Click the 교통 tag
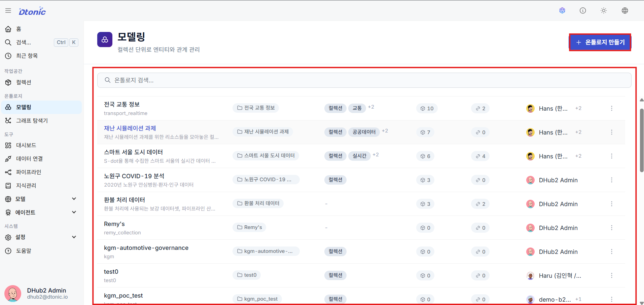The height and width of the screenshot is (305, 644). [357, 108]
